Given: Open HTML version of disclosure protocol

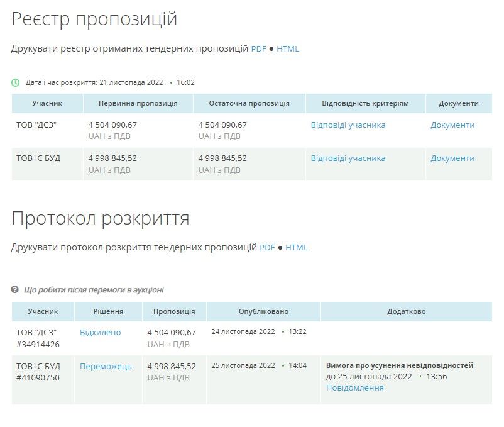Looking at the screenshot, I should tap(297, 248).
